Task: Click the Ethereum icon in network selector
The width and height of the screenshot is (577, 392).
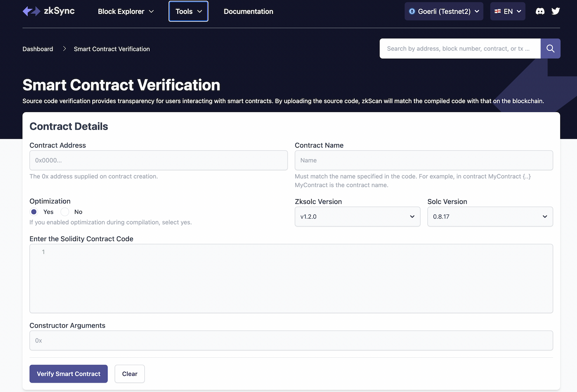Action: click(x=412, y=11)
